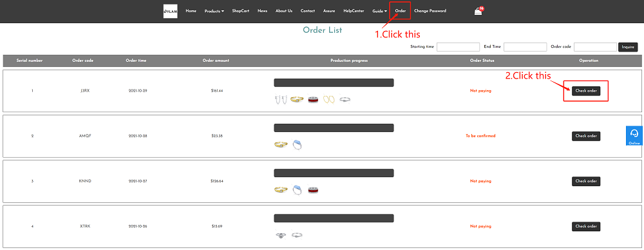Image resolution: width=644 pixels, height=250 pixels.
Task: Click the Order code column header
Action: tap(82, 61)
